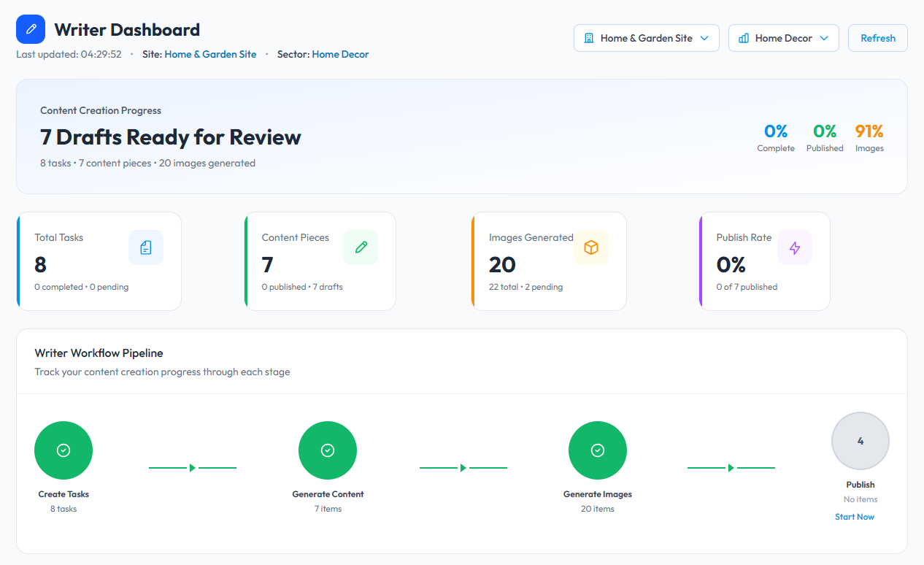This screenshot has width=924, height=565.
Task: Click the document icon in Total Tasks card
Action: (x=146, y=247)
